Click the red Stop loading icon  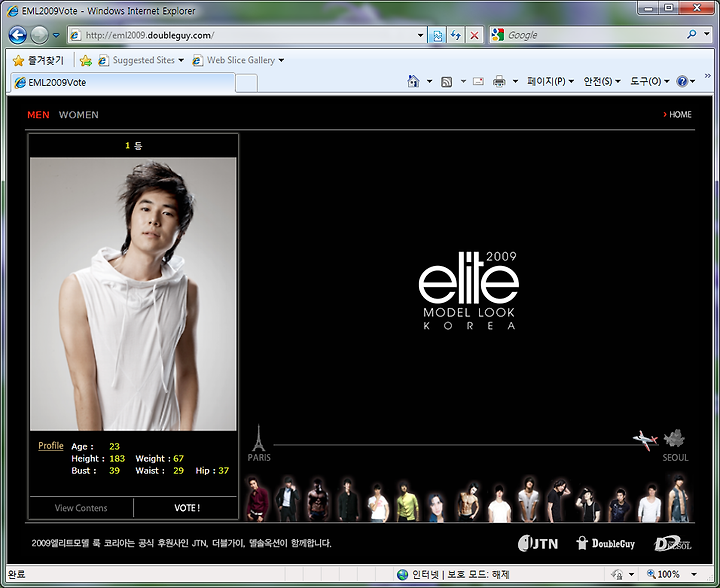pos(474,35)
